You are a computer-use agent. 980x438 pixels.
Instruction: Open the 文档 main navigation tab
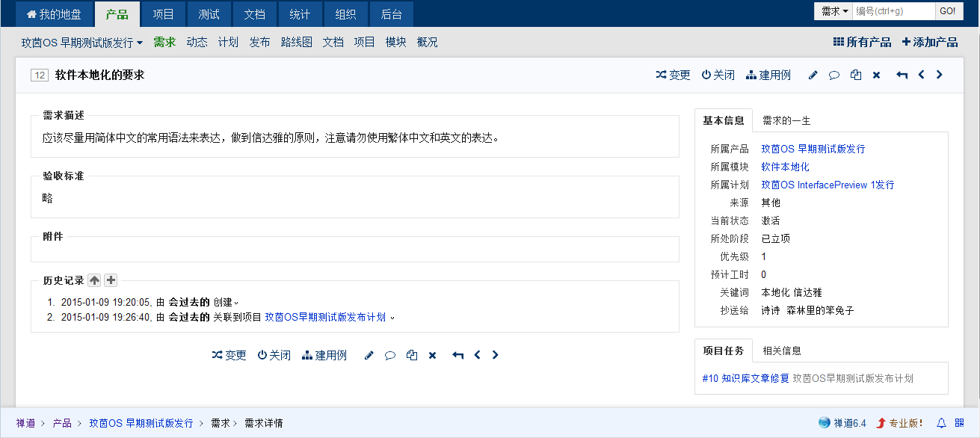pyautogui.click(x=254, y=14)
